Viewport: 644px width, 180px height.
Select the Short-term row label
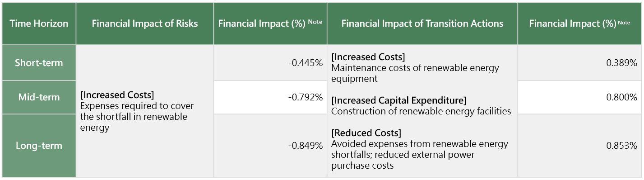39,63
